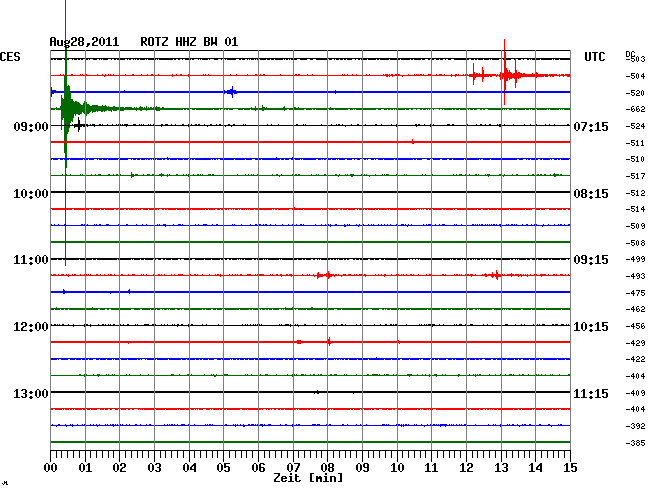Click the large green earthquake spike
This screenshot has width=650, height=494.
[65, 109]
